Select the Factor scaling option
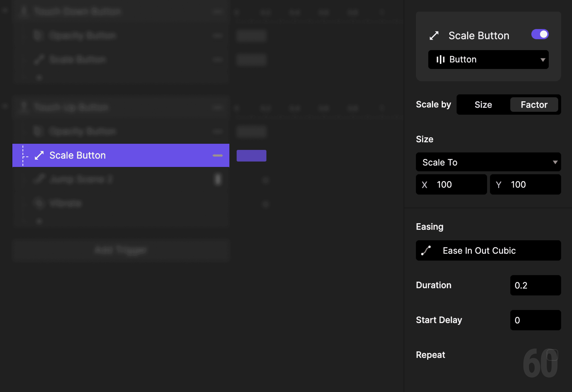Image resolution: width=572 pixels, height=392 pixels. [534, 104]
